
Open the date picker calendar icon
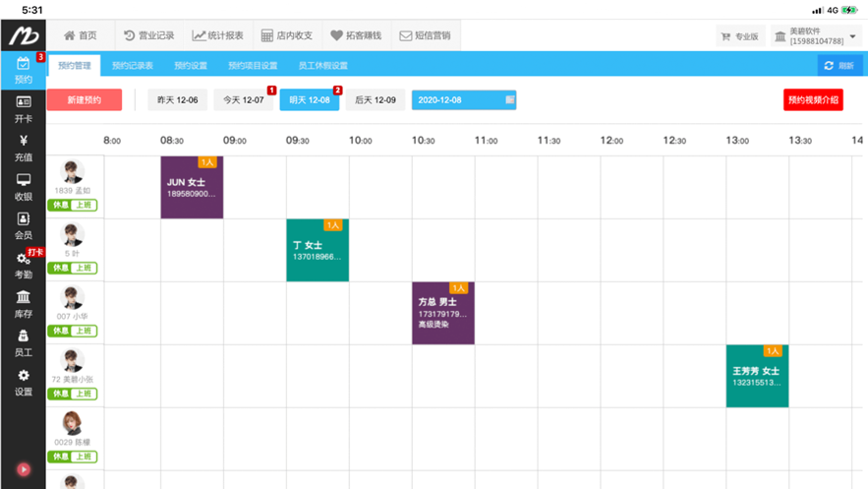[510, 99]
